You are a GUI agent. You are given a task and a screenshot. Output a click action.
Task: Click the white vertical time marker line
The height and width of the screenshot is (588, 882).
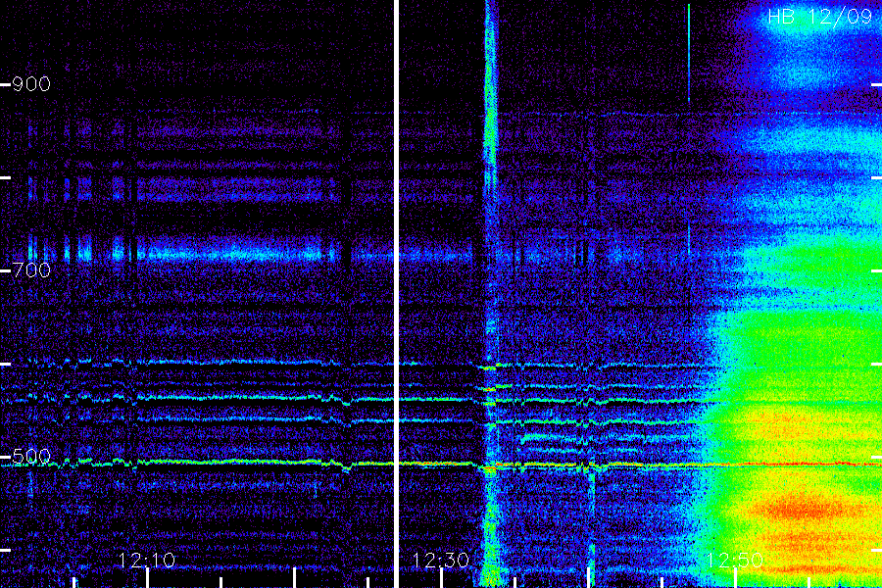click(x=396, y=294)
